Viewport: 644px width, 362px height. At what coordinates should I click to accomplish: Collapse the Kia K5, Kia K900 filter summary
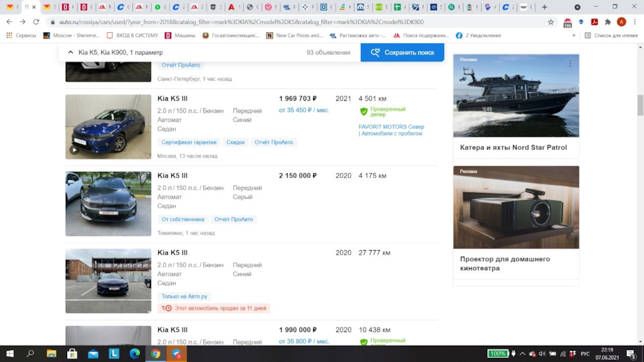coord(70,52)
